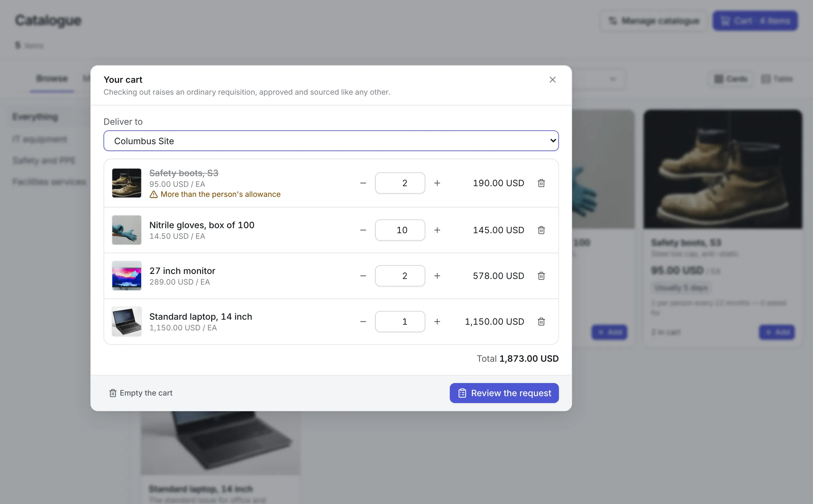Increase Nitrile gloves quantity
Screen dimensions: 813x504
click(x=437, y=230)
